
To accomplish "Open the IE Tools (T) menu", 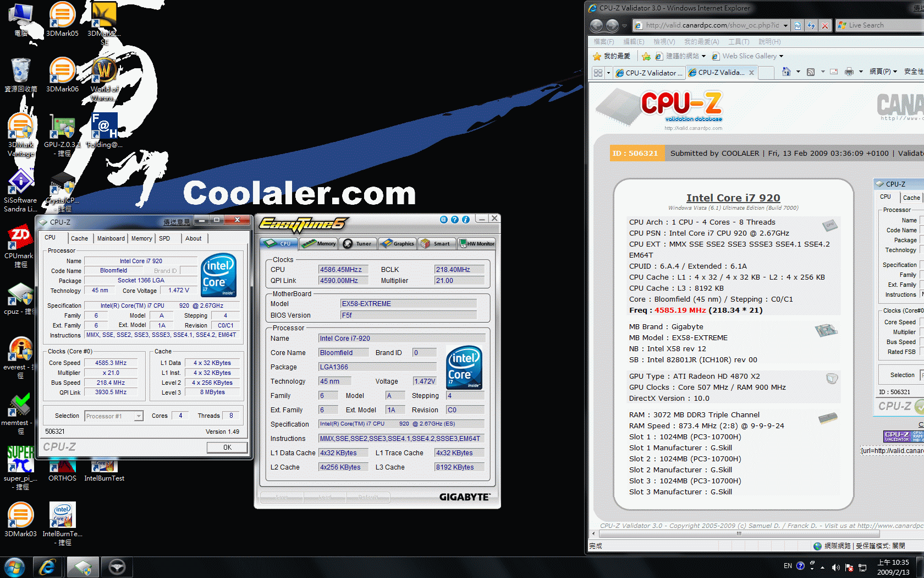I will [x=738, y=42].
